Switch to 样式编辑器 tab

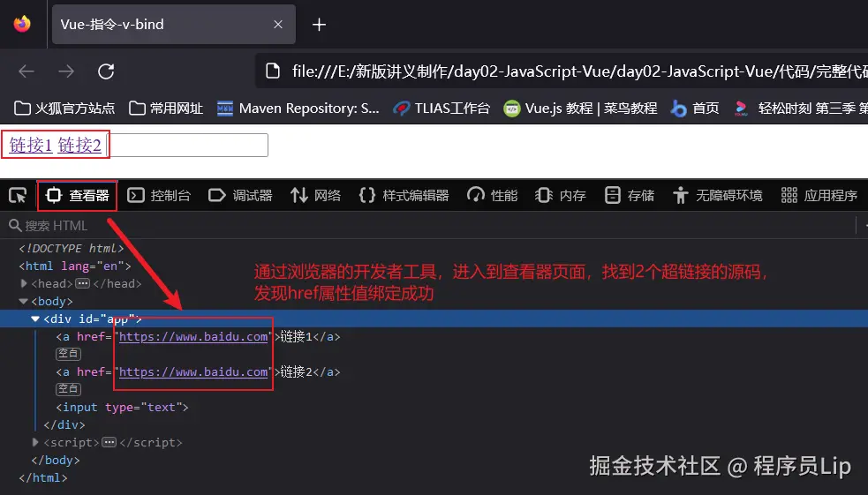pyautogui.click(x=404, y=195)
